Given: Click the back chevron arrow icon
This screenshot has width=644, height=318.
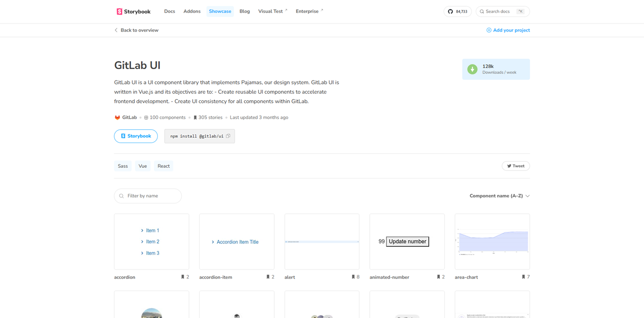Looking at the screenshot, I should [x=116, y=30].
